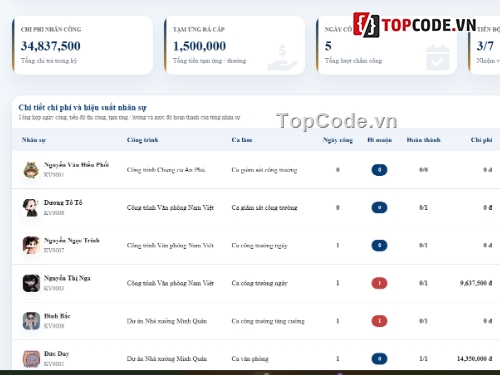
Task: Click Nguyễn Ngọc Trinh's avatar image
Action: pyautogui.click(x=31, y=245)
